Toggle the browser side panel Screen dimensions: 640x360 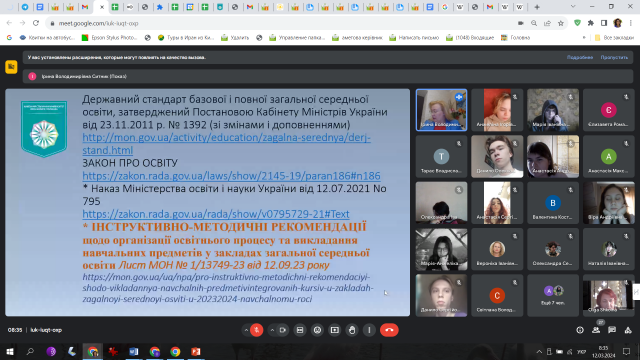coord(604,23)
